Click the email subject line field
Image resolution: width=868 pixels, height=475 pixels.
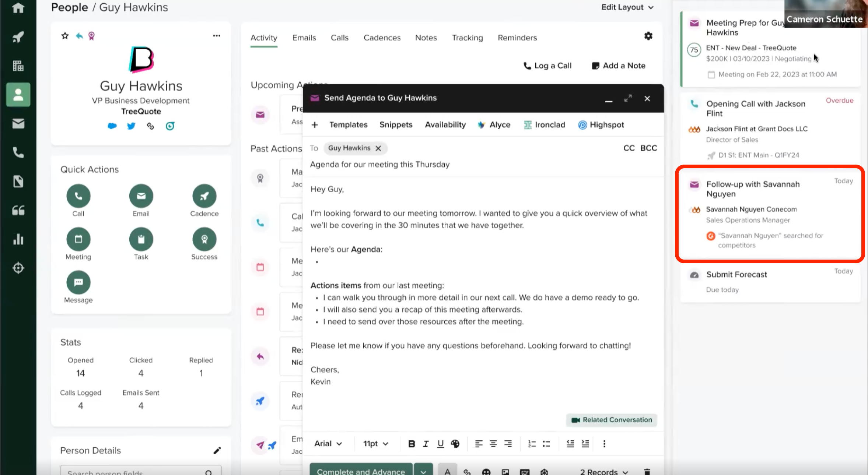[379, 165]
